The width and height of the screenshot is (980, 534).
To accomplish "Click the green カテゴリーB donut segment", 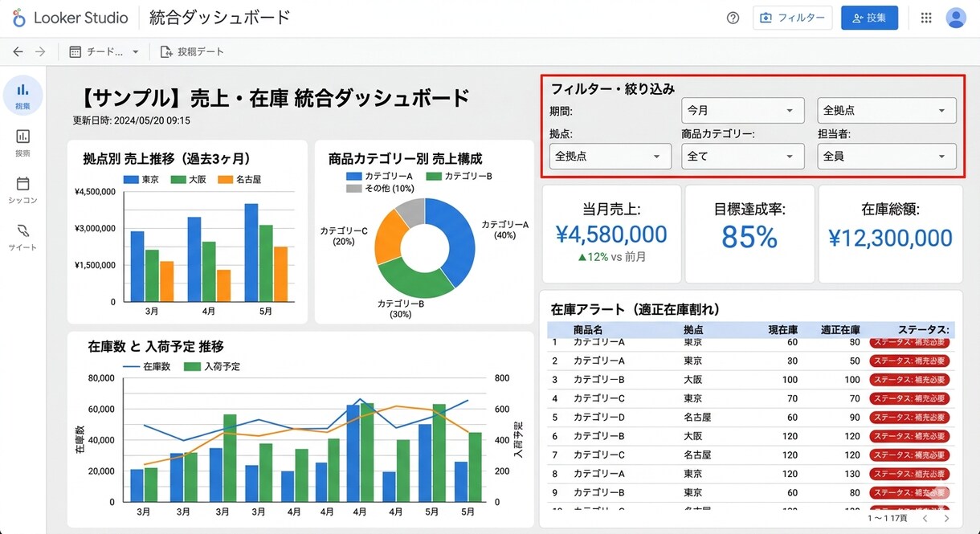I will click(x=414, y=280).
